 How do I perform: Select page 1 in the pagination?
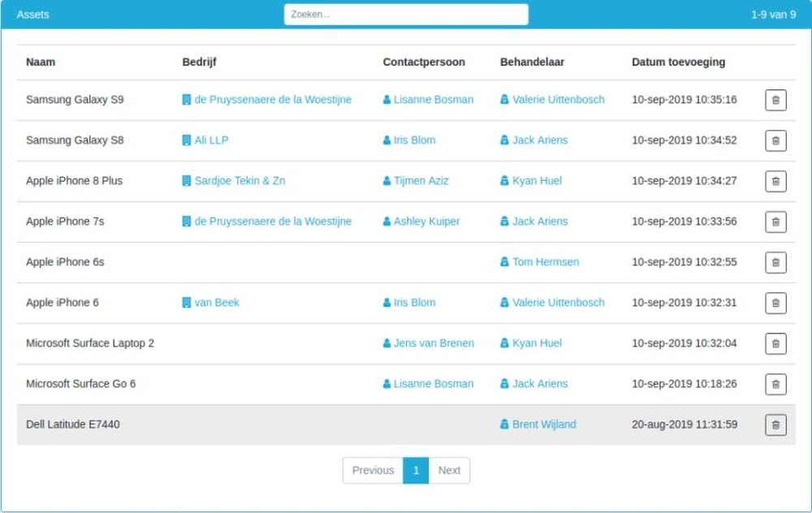[415, 470]
